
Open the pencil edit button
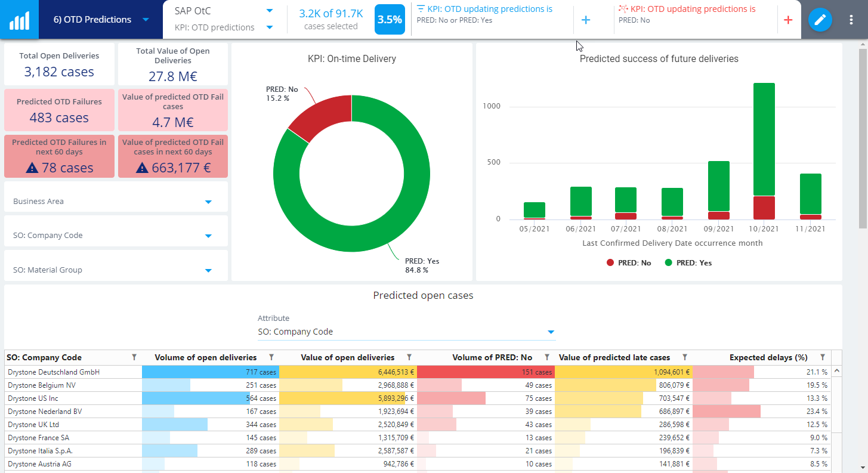click(x=820, y=20)
